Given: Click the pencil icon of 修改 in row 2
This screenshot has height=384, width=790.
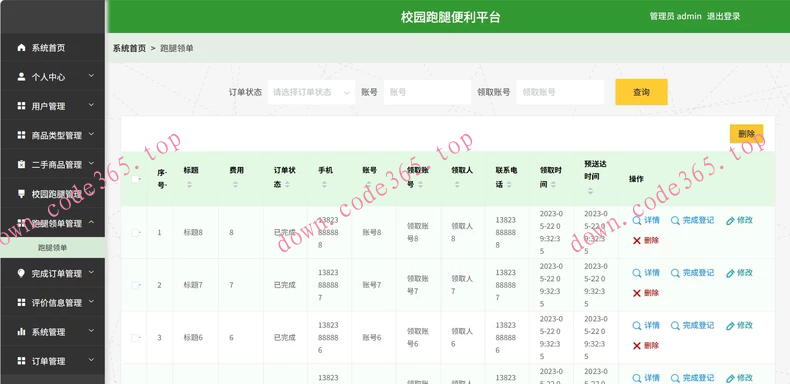Looking at the screenshot, I should click(x=730, y=273).
